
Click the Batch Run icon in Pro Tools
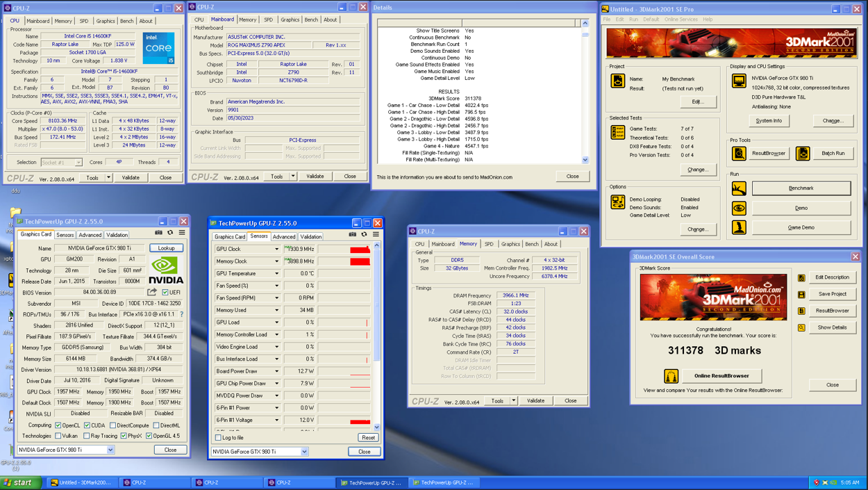point(803,153)
